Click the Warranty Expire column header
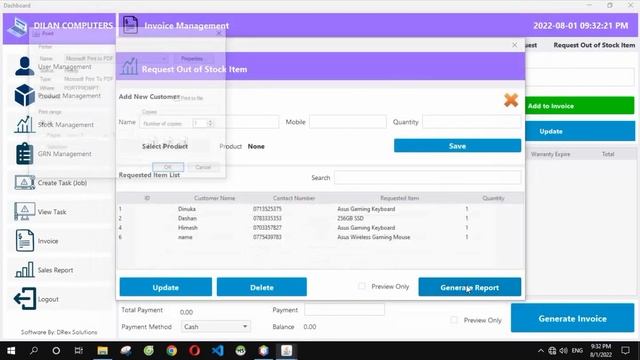640x360 pixels. click(550, 154)
